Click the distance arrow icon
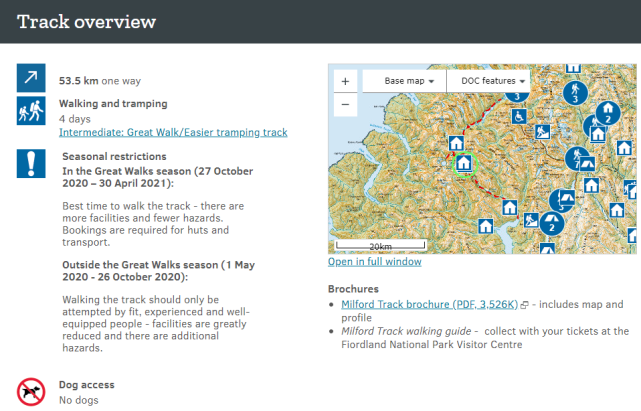This screenshot has height=411, width=641. pos(30,79)
